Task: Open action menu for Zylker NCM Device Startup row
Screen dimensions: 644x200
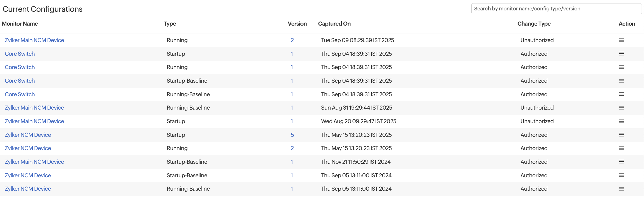Action: tap(621, 135)
